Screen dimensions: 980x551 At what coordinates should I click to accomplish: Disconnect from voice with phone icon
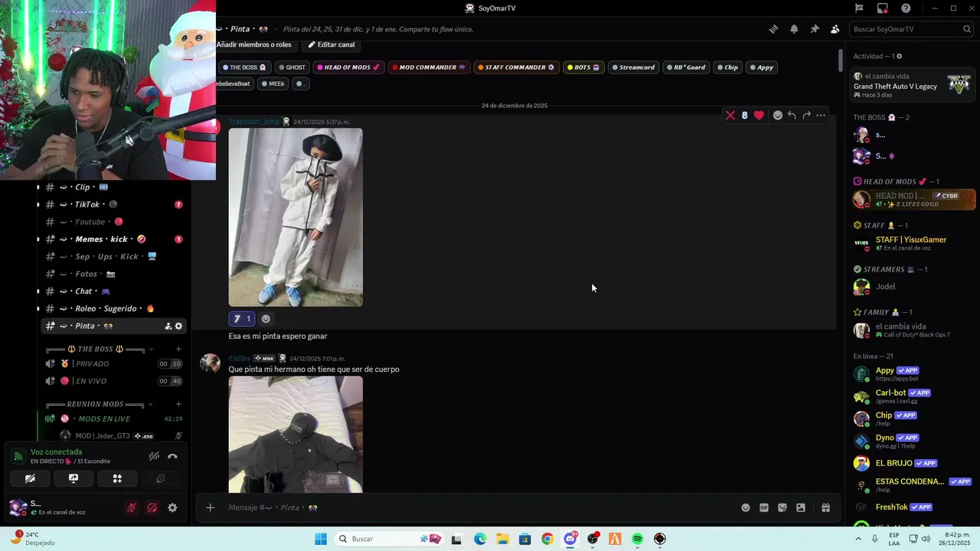point(172,456)
